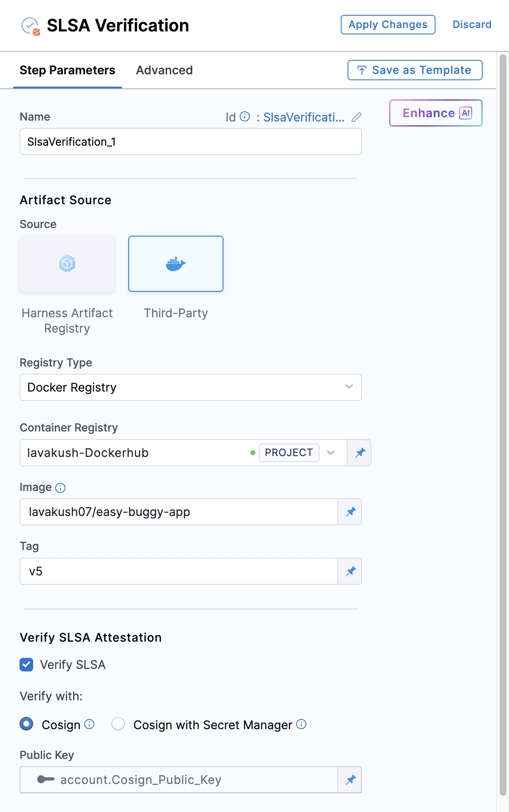
Task: Open the Registry Type dropdown
Action: point(190,387)
